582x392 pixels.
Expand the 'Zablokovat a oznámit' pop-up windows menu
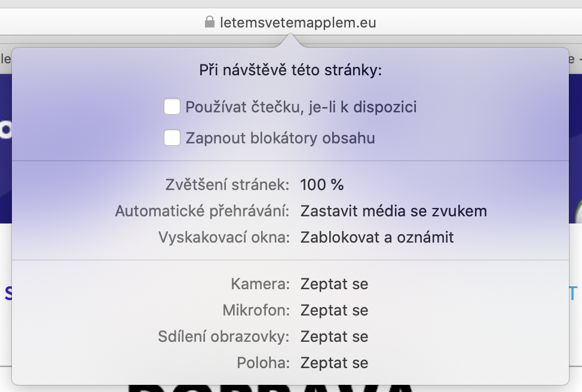[377, 237]
